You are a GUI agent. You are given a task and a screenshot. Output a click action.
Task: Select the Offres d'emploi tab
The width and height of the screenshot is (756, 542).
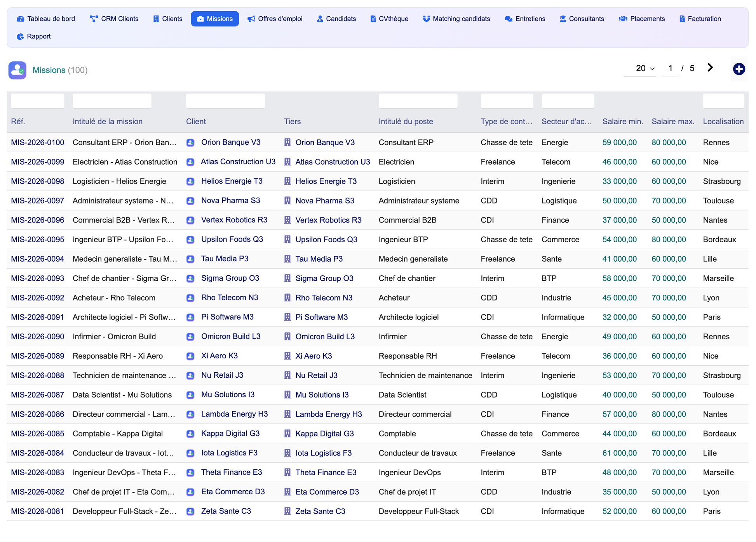pyautogui.click(x=275, y=19)
